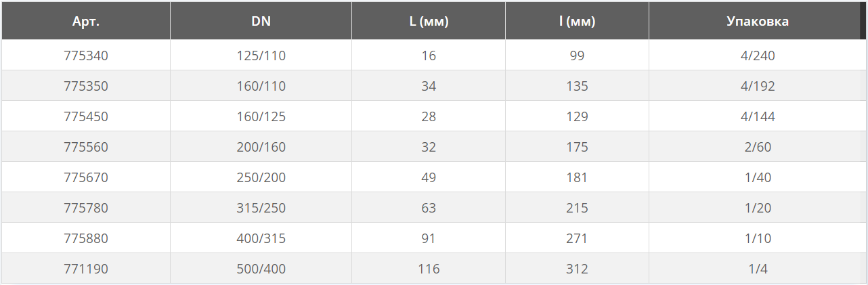
Task: Select the DN value 200/160
Action: pos(261,148)
